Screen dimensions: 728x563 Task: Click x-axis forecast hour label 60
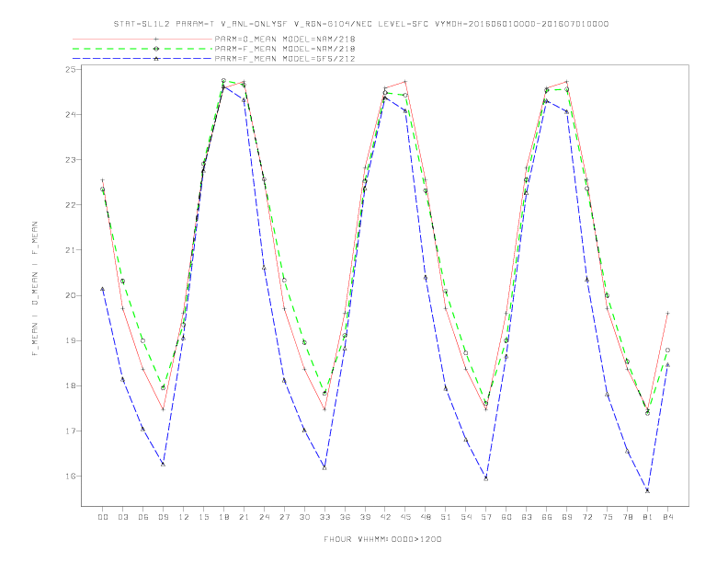[x=506, y=517]
